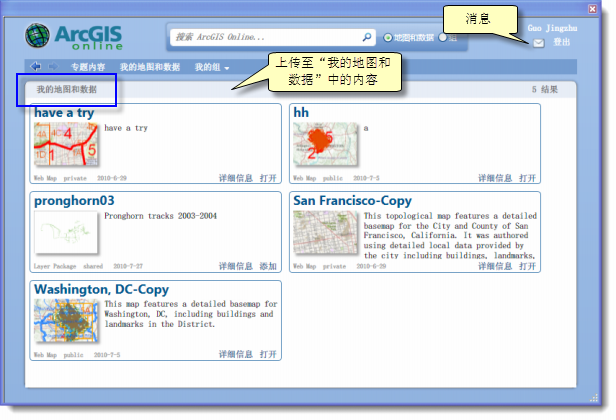Click the hh map thumbnail
The height and width of the screenshot is (420, 616).
[x=326, y=144]
